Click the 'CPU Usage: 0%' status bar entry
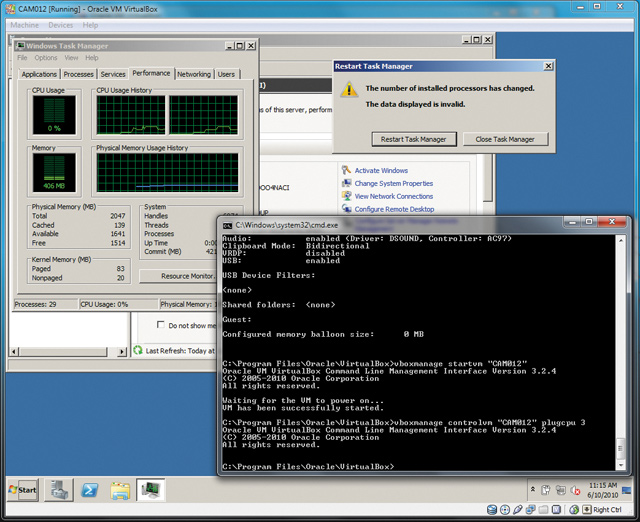The width and height of the screenshot is (640, 522). tap(119, 304)
